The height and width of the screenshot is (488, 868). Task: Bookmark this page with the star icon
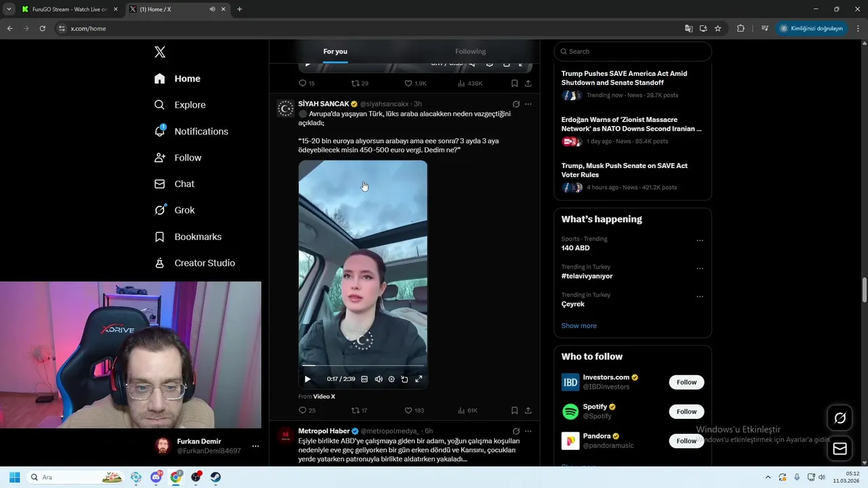717,28
